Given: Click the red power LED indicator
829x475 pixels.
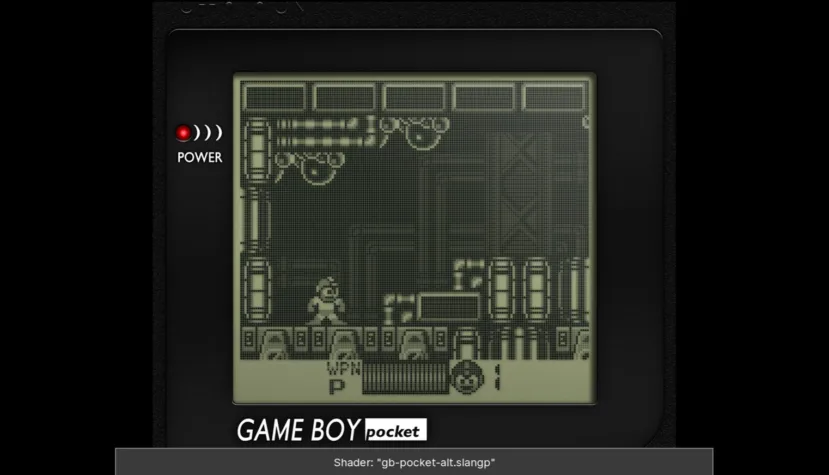Looking at the screenshot, I should 183,132.
